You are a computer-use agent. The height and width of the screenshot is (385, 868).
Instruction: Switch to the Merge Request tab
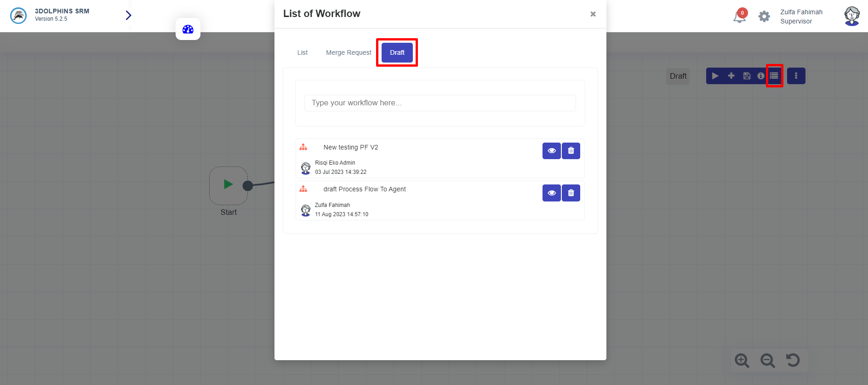point(348,52)
